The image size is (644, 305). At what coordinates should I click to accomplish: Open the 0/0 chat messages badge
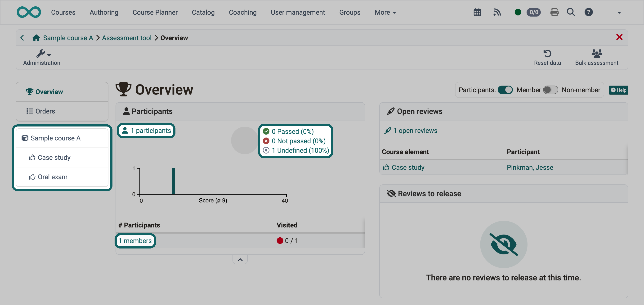pos(533,12)
